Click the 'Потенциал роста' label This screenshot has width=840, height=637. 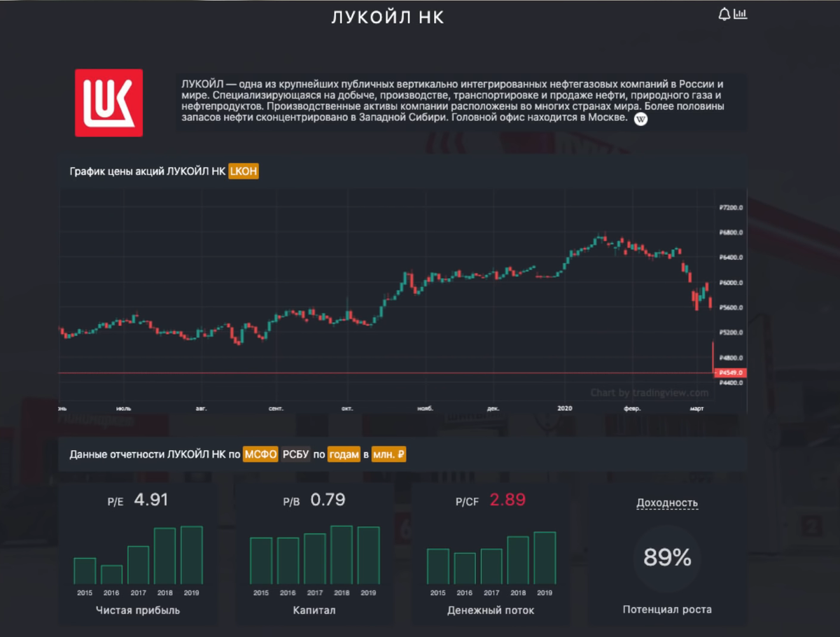667,610
